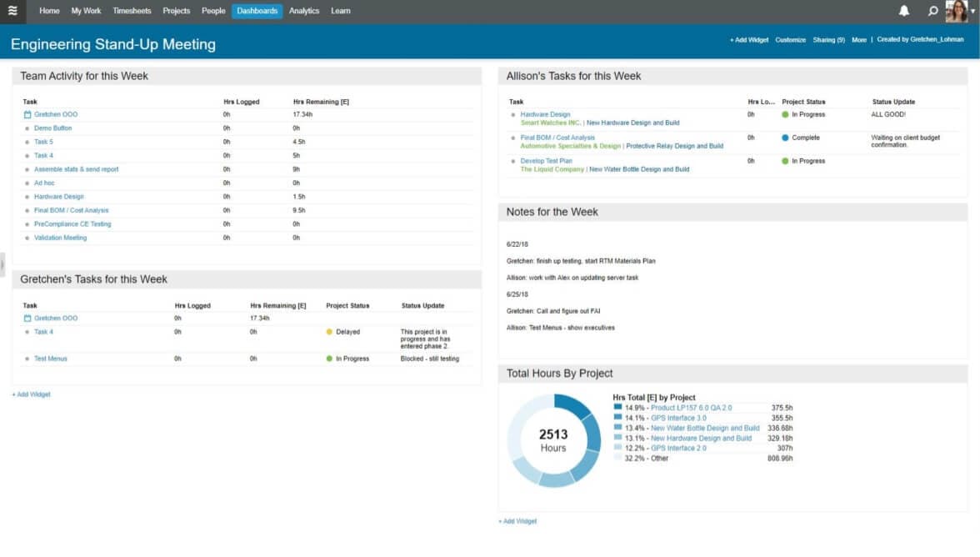Open Smart Watches INC. client link

(x=551, y=123)
